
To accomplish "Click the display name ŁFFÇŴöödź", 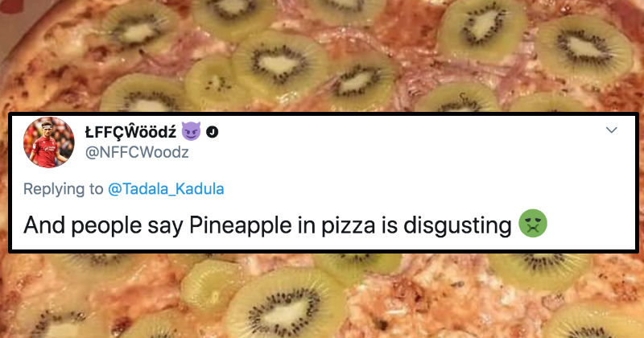I will (x=130, y=132).
